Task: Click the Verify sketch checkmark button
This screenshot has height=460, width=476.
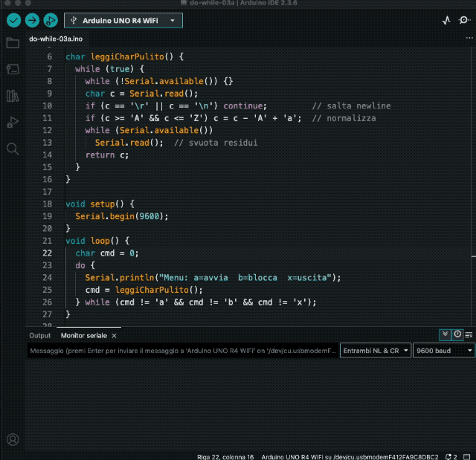Action: coord(13,21)
